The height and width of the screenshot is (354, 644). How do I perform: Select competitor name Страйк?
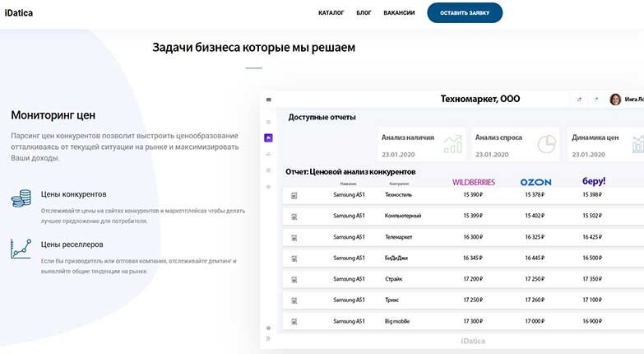pyautogui.click(x=393, y=279)
